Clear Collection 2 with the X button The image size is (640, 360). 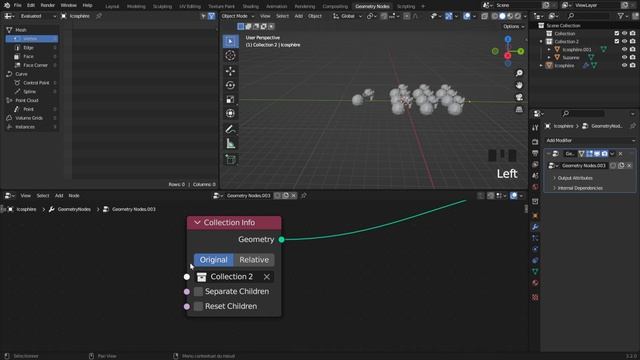[267, 277]
